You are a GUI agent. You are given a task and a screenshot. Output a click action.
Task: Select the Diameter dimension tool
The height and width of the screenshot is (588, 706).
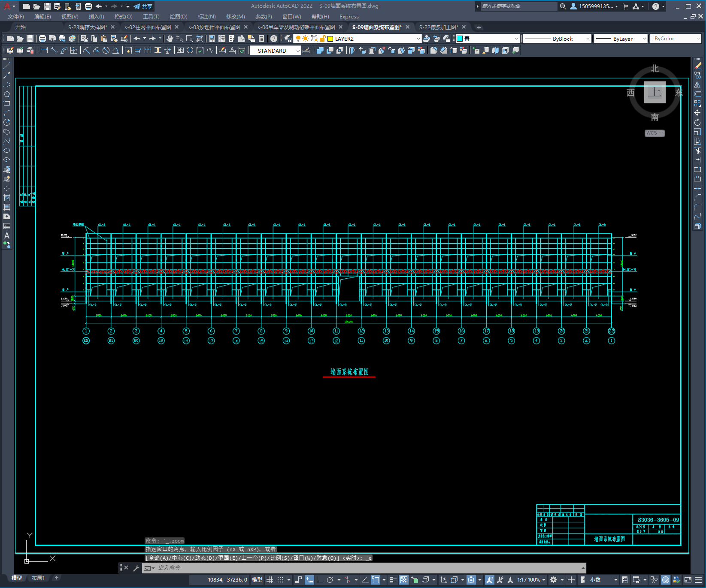(x=106, y=51)
